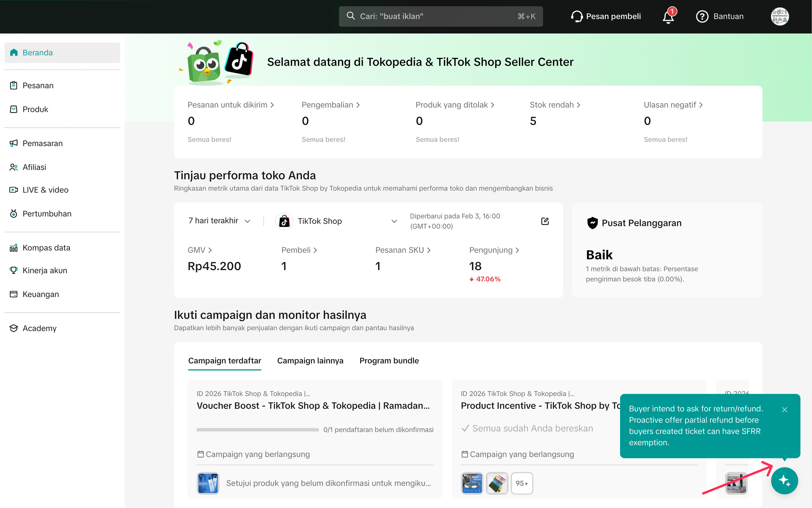The width and height of the screenshot is (812, 508).
Task: Click the Keuangan wallet icon
Action: pos(14,294)
